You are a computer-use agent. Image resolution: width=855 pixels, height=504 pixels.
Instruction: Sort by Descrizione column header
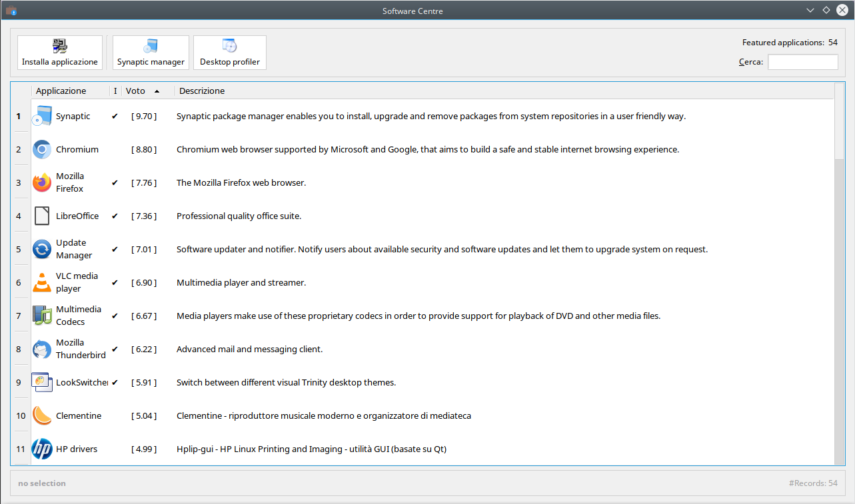[x=504, y=91]
